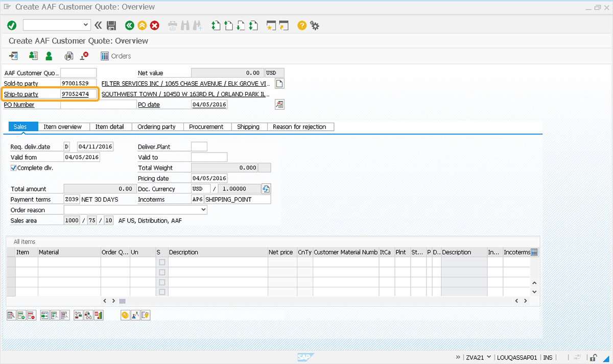
Task: Open table settings icon in All items
Action: [534, 252]
